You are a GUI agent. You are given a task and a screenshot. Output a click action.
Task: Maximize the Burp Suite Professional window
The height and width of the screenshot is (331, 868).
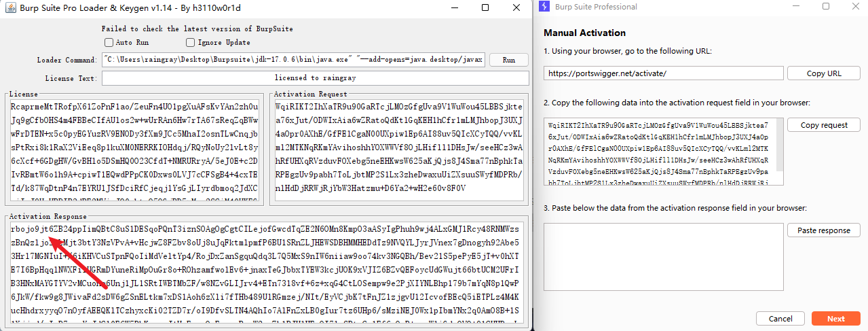(x=826, y=6)
